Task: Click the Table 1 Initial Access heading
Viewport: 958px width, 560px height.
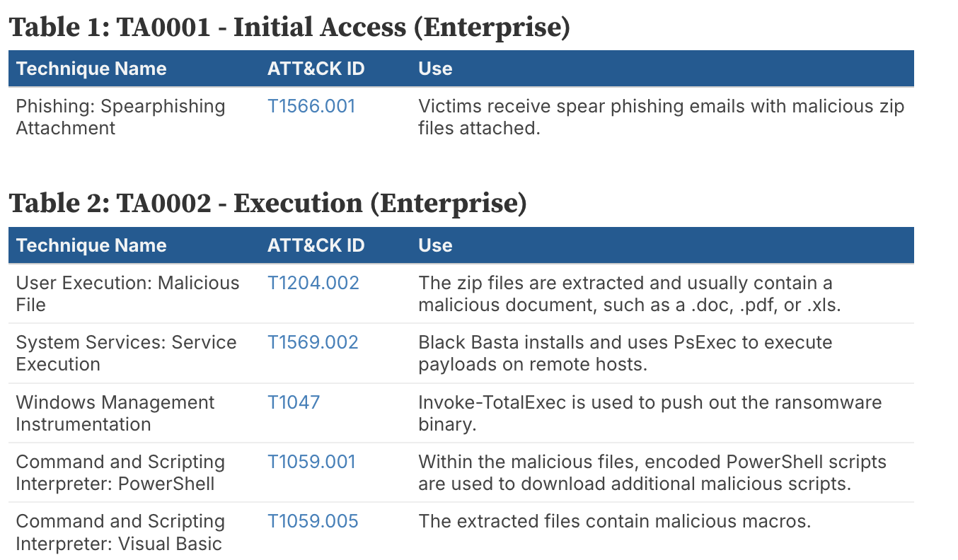Action: click(289, 27)
